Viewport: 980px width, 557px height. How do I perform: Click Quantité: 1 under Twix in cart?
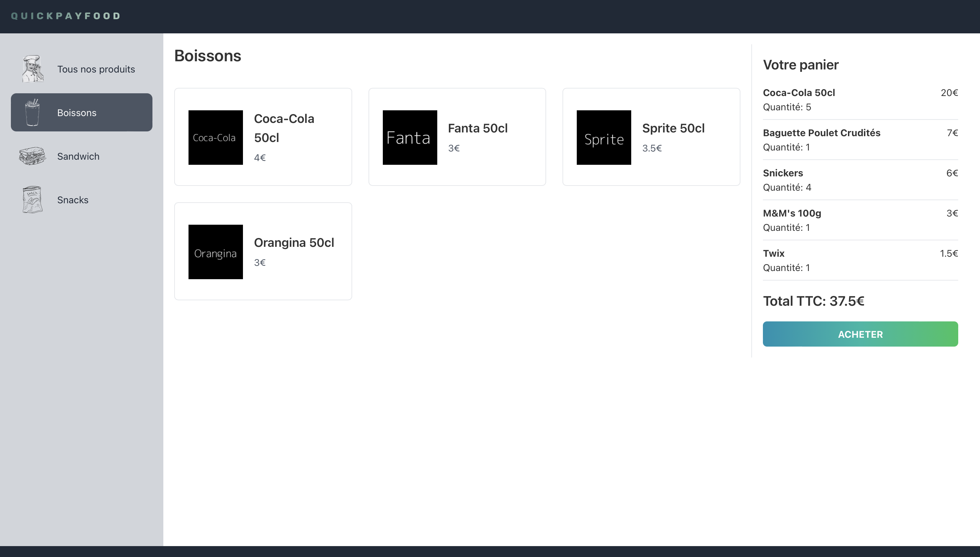[786, 268]
